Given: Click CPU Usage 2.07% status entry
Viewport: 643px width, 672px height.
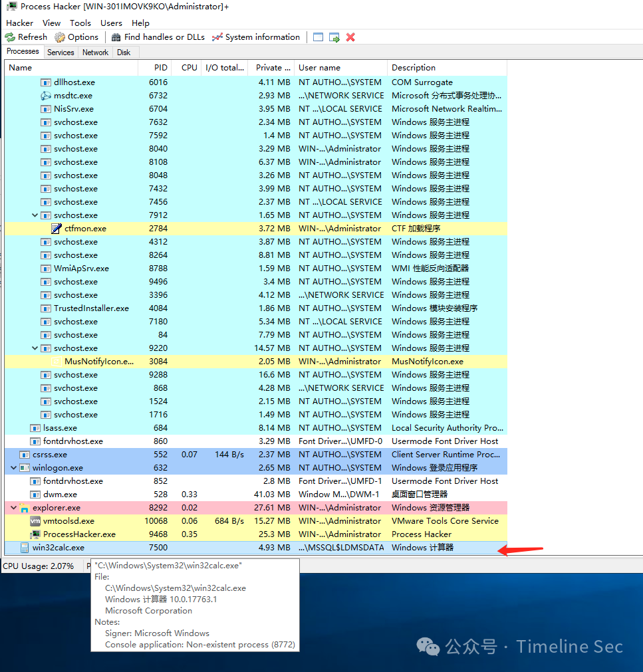Looking at the screenshot, I should coord(38,566).
